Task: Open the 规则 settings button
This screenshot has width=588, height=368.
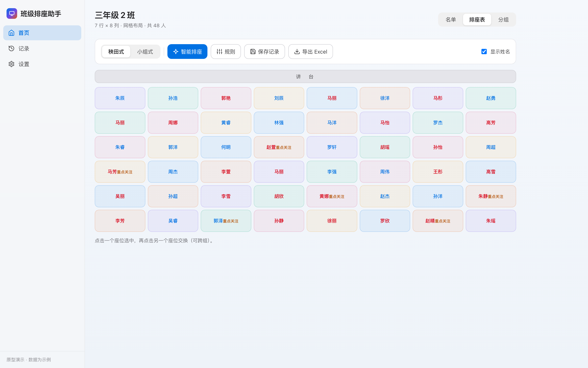Action: [226, 52]
